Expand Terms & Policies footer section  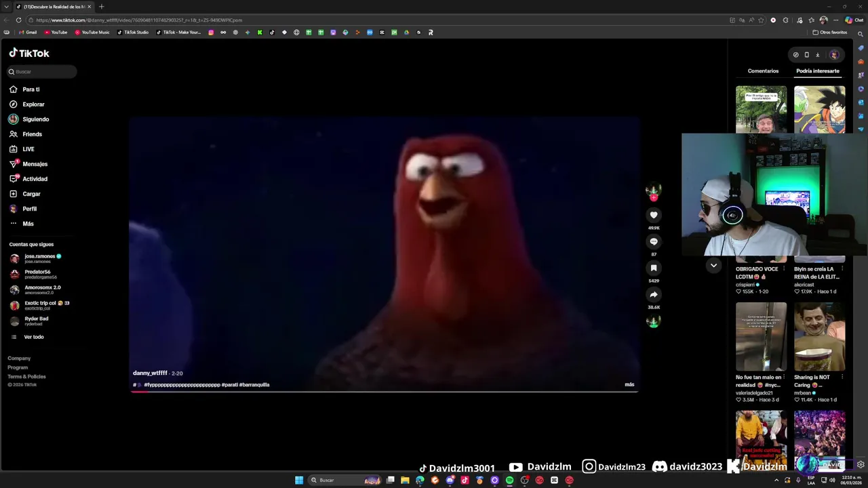[x=26, y=376]
